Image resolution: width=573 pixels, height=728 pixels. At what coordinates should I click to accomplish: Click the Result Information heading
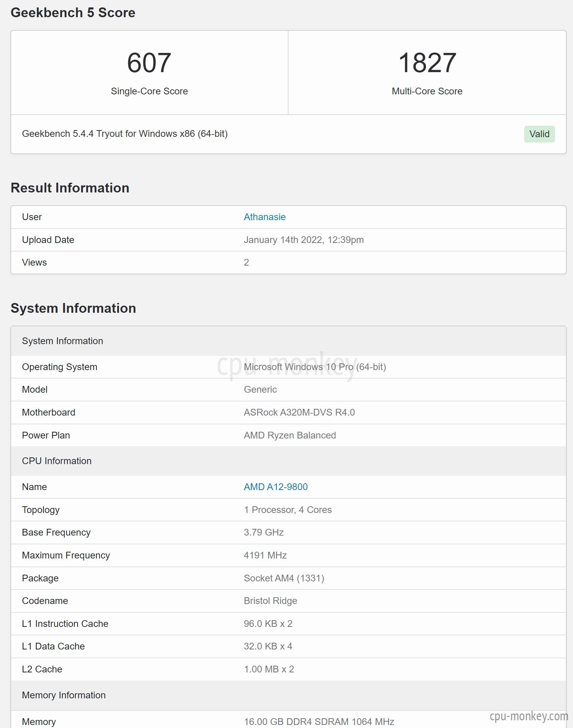[x=70, y=188]
